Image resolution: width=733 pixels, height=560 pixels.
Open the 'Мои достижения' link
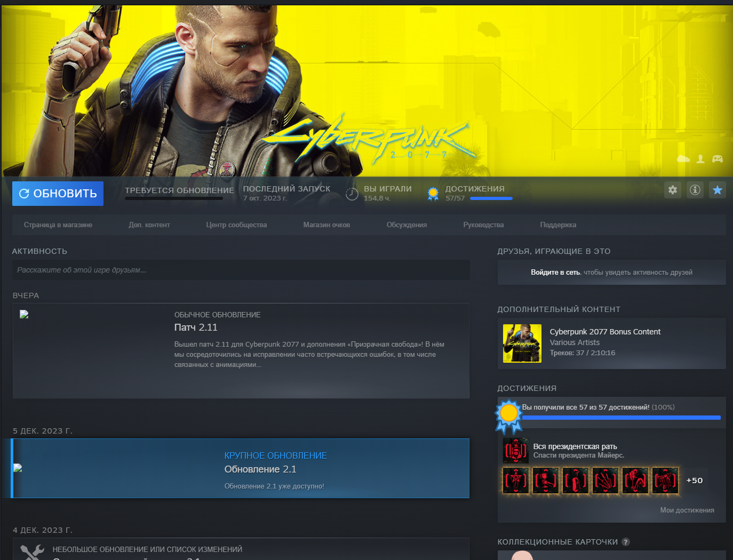tap(687, 510)
